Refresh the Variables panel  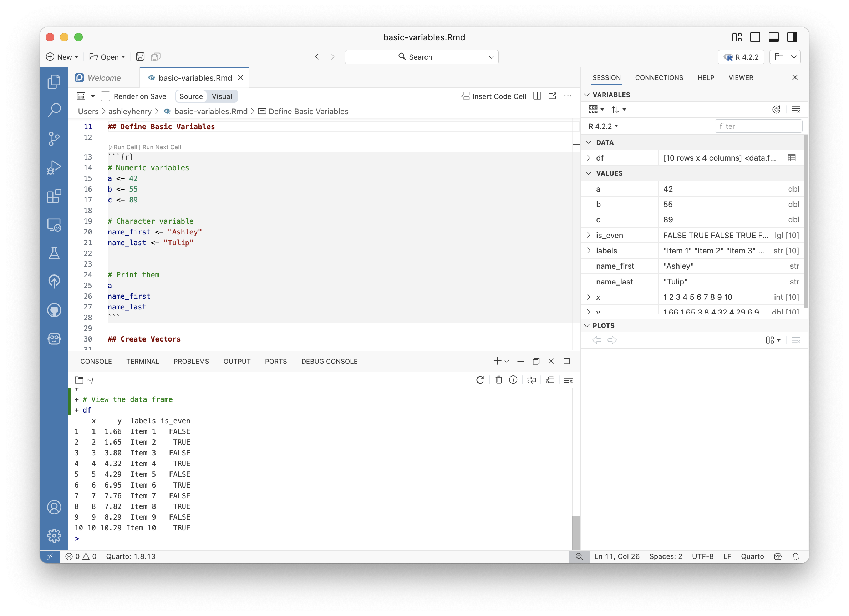[776, 109]
